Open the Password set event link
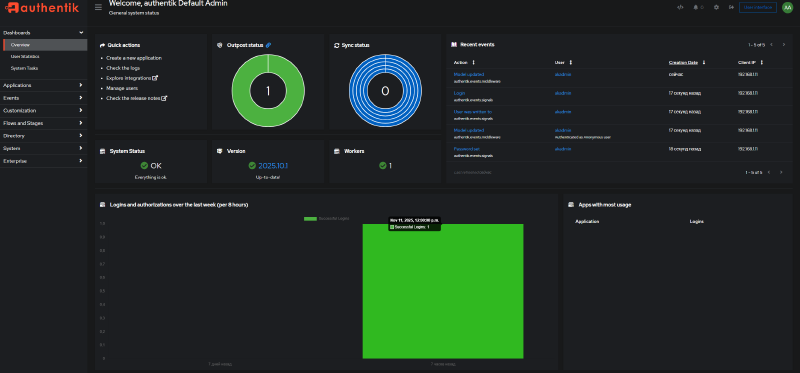 pos(466,149)
